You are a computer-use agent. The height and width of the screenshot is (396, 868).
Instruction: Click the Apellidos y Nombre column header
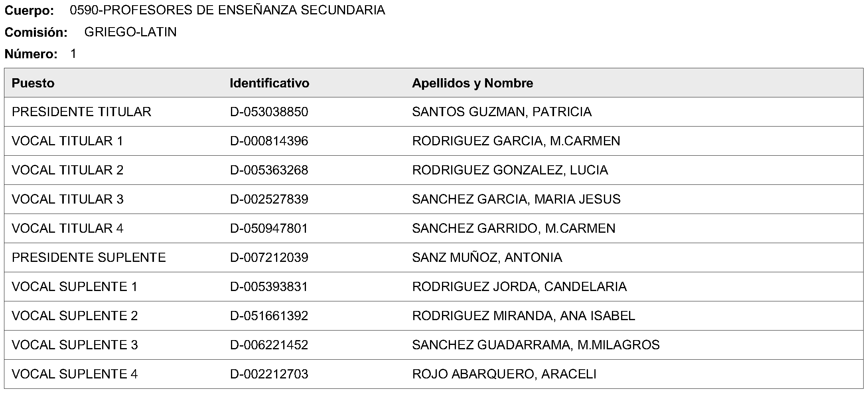[472, 83]
